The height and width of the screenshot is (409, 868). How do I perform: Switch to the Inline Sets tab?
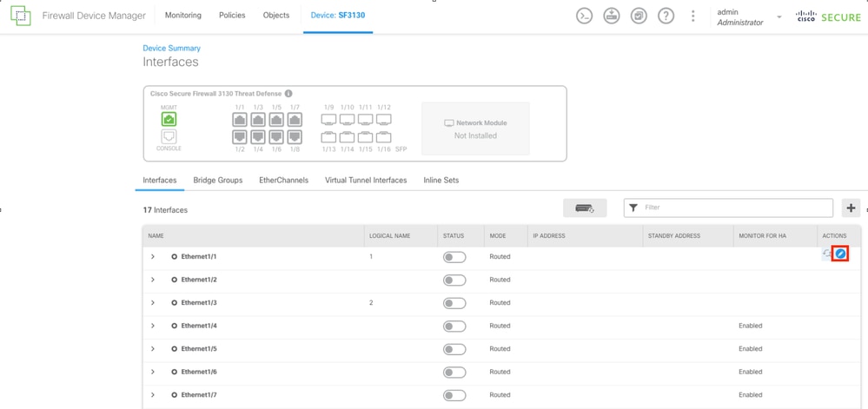coord(441,181)
